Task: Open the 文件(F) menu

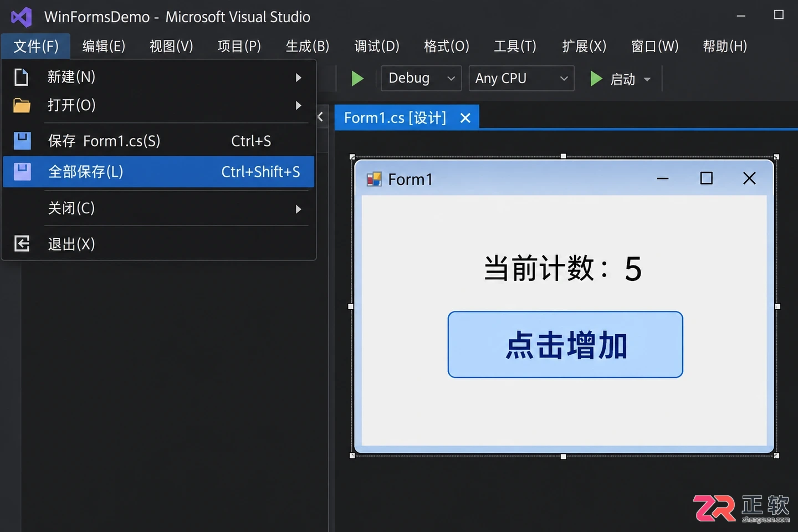Action: [36, 46]
